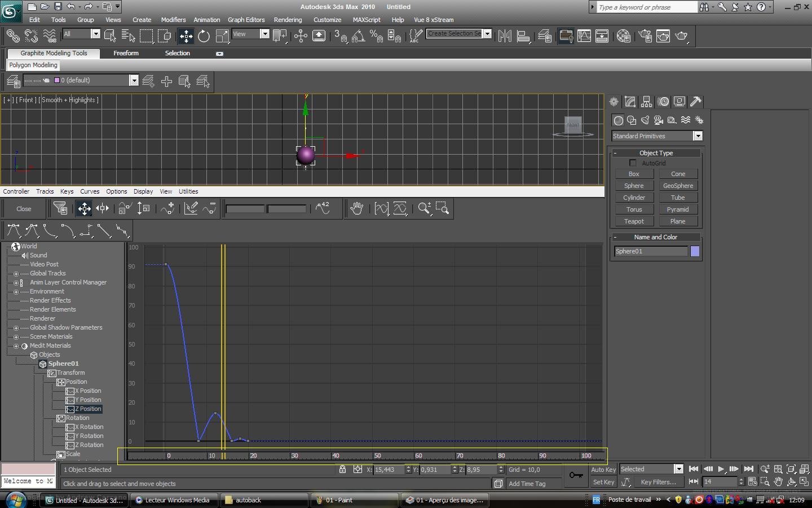Viewport: 812px width, 508px height.
Task: Switch to the Freeform tab
Action: pyautogui.click(x=126, y=53)
